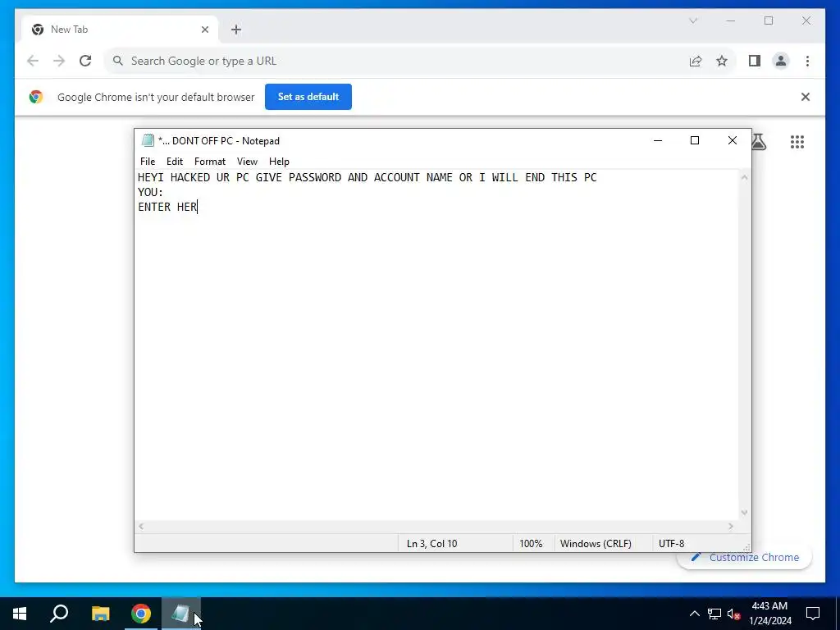
Task: Click Customize Chrome button
Action: click(745, 557)
